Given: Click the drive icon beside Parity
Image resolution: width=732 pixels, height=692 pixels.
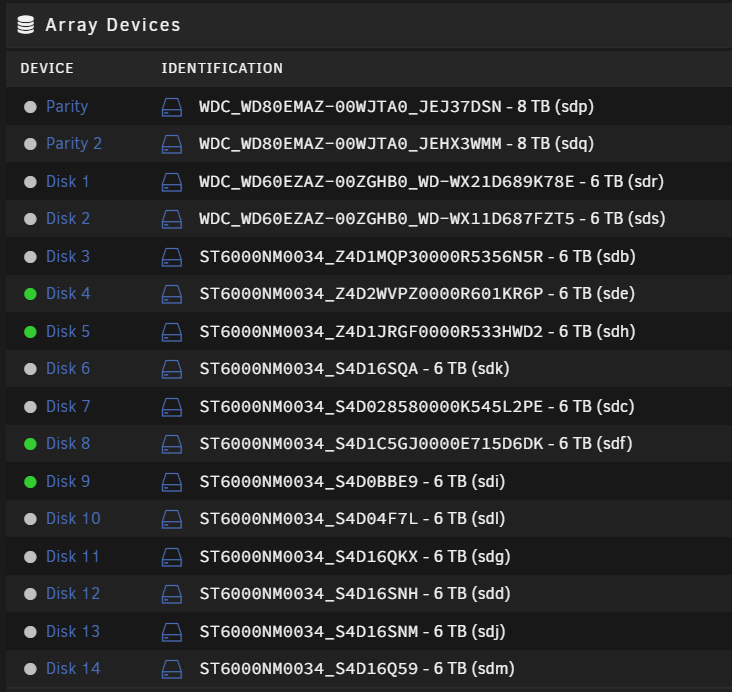Looking at the screenshot, I should click(x=172, y=107).
